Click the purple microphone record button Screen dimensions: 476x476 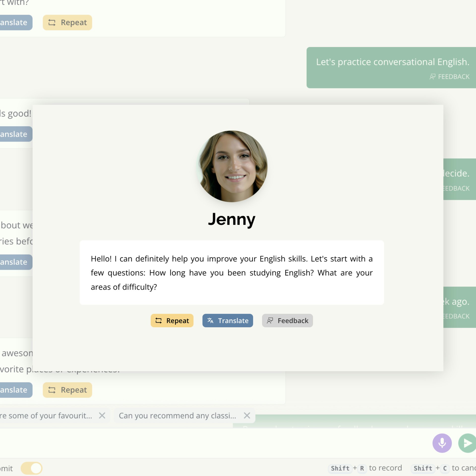442,443
